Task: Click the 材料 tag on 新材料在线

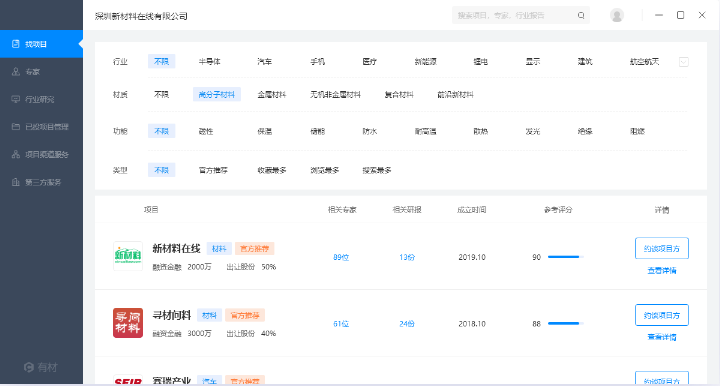Action: (x=219, y=249)
